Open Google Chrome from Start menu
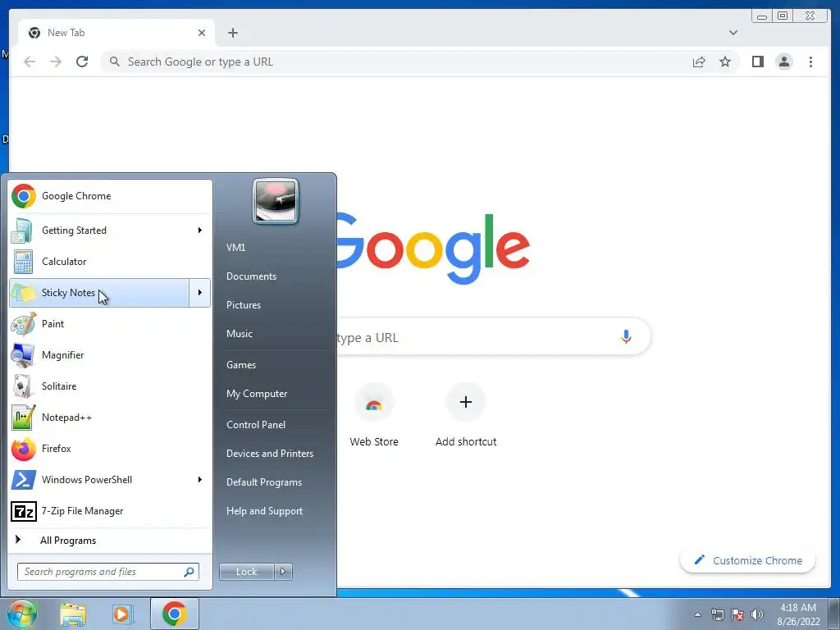This screenshot has height=630, width=840. (x=110, y=196)
